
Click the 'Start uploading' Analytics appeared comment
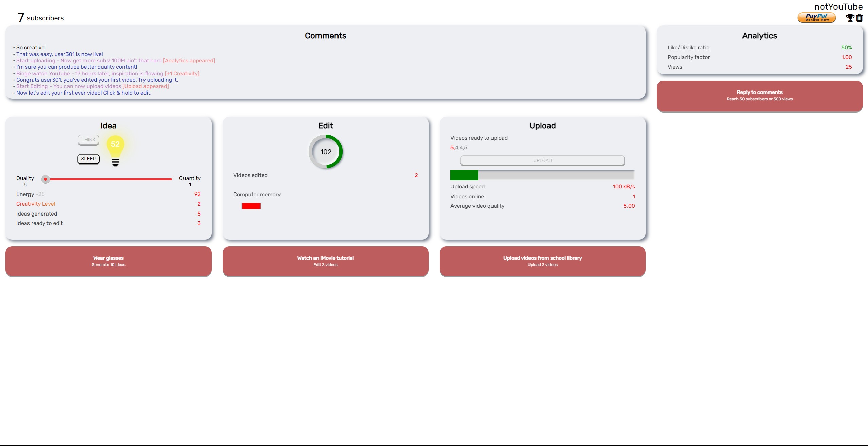[x=116, y=61]
